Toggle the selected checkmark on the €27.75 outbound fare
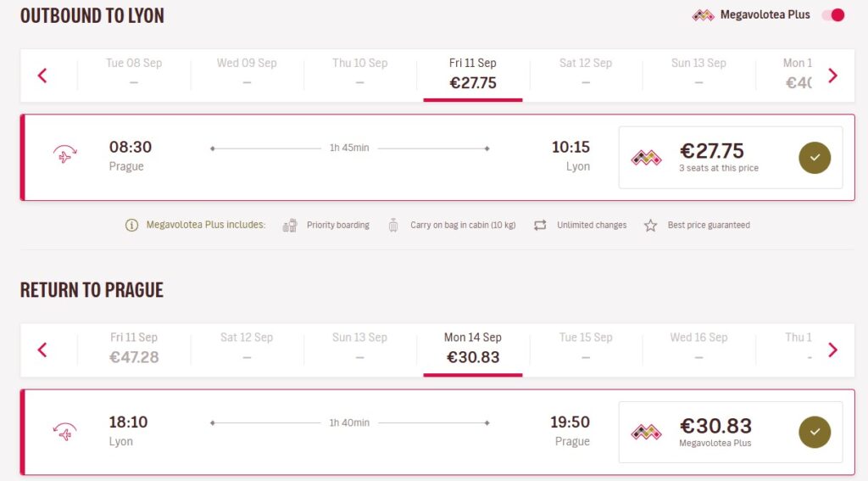This screenshot has height=481, width=868. coord(815,158)
